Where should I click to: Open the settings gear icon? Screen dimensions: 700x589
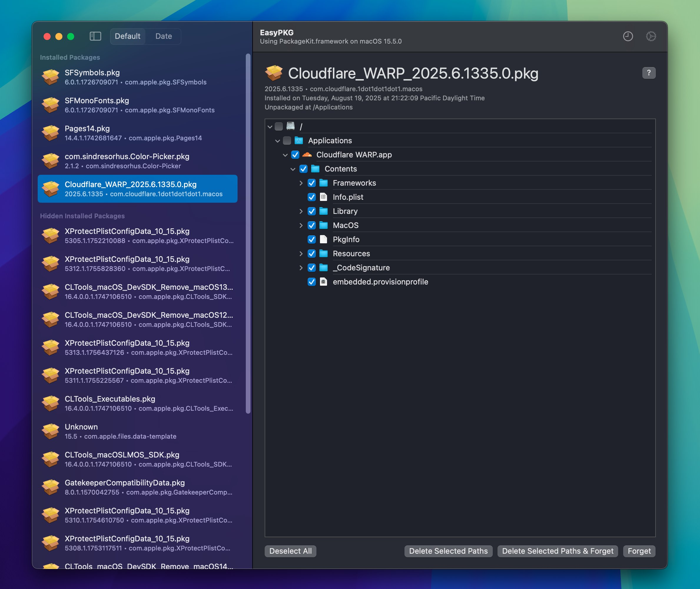coord(651,36)
